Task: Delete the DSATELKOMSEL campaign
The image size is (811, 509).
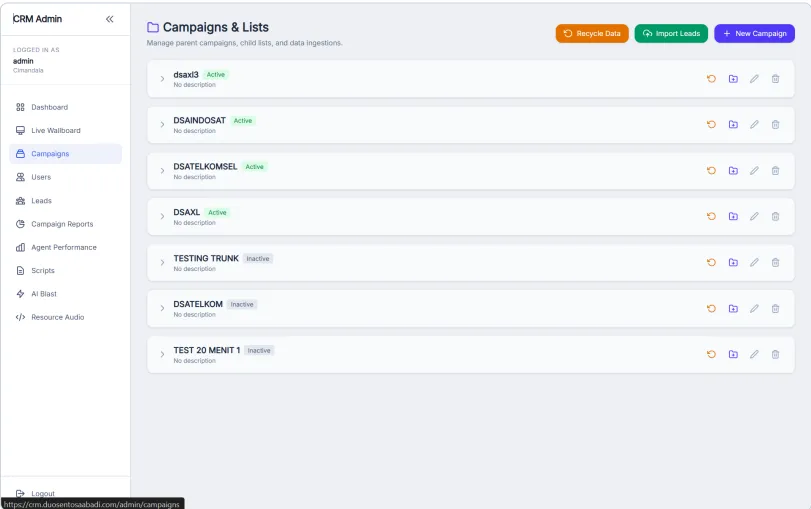Action: tap(775, 171)
